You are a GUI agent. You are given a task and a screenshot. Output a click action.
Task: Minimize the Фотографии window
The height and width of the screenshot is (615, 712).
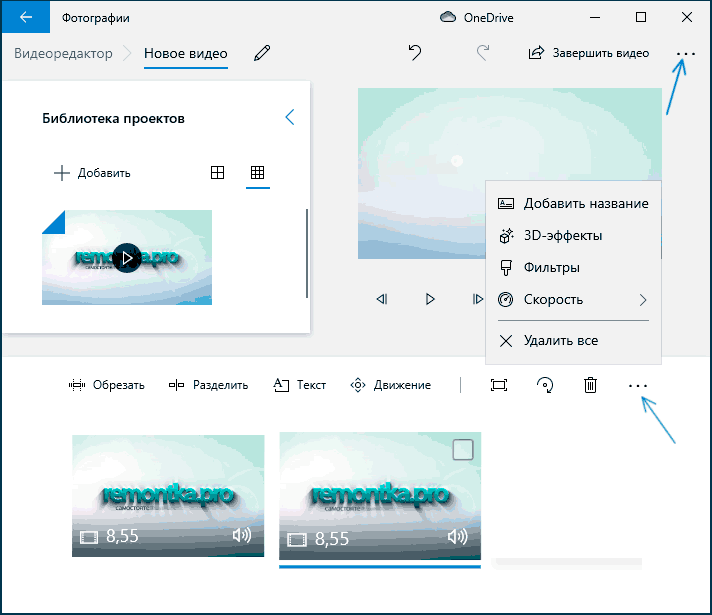pyautogui.click(x=595, y=17)
